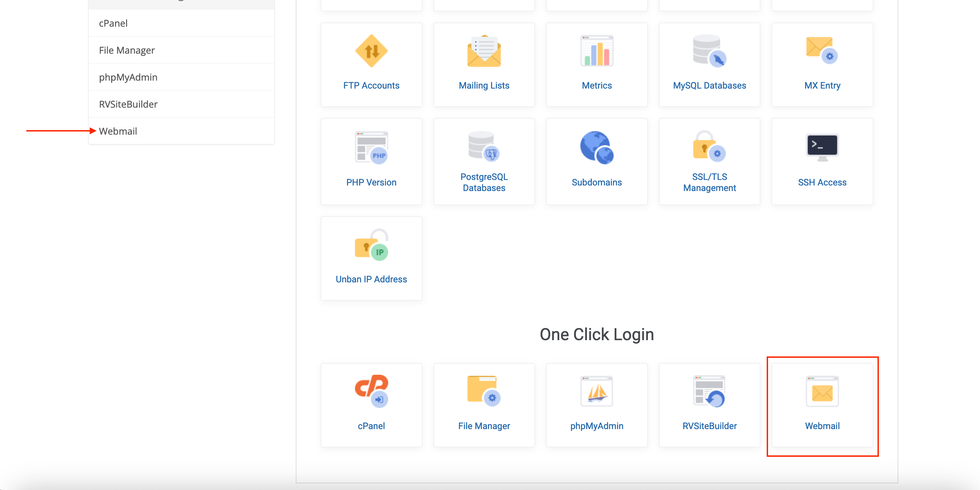Follow the Subdomains text link
This screenshot has width=980, height=490.
tap(597, 182)
